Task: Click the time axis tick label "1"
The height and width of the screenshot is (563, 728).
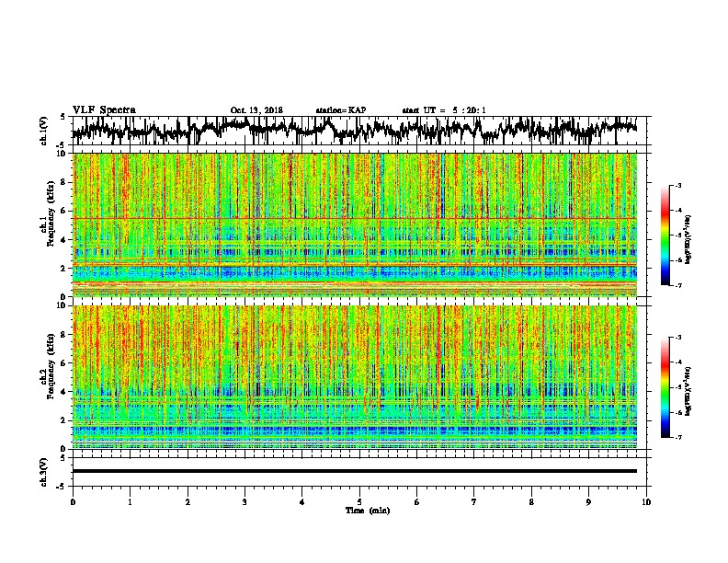Action: click(x=130, y=502)
